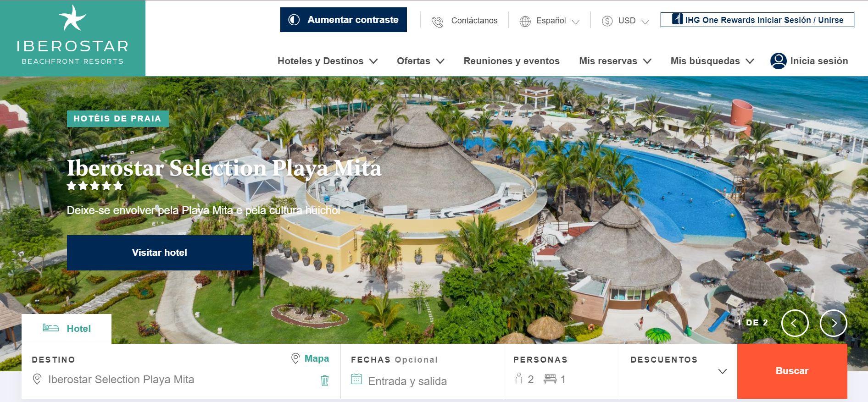Expand the Español language dropdown
868x402 pixels.
550,21
